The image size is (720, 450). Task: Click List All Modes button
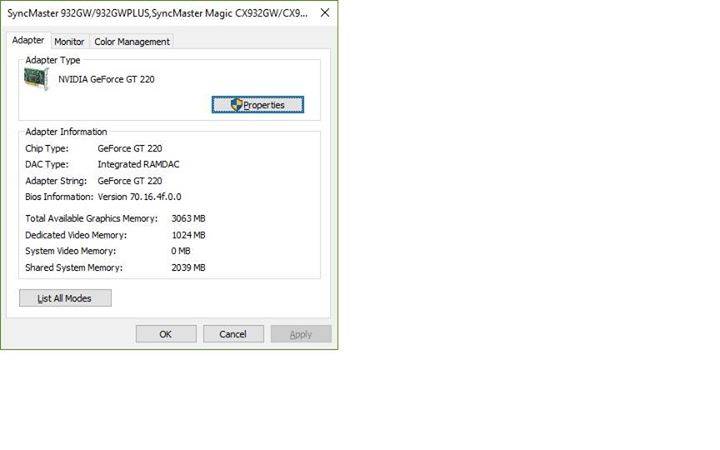point(65,298)
